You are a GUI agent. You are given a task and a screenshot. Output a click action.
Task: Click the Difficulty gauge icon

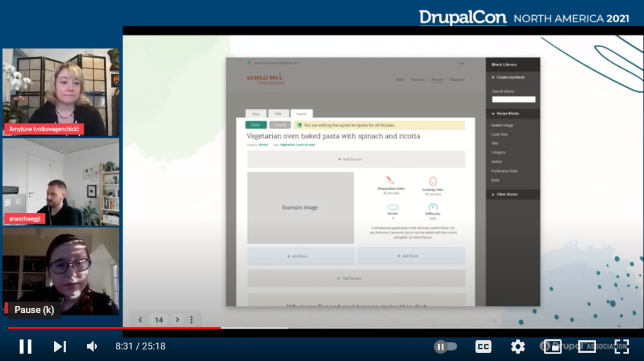tap(433, 207)
